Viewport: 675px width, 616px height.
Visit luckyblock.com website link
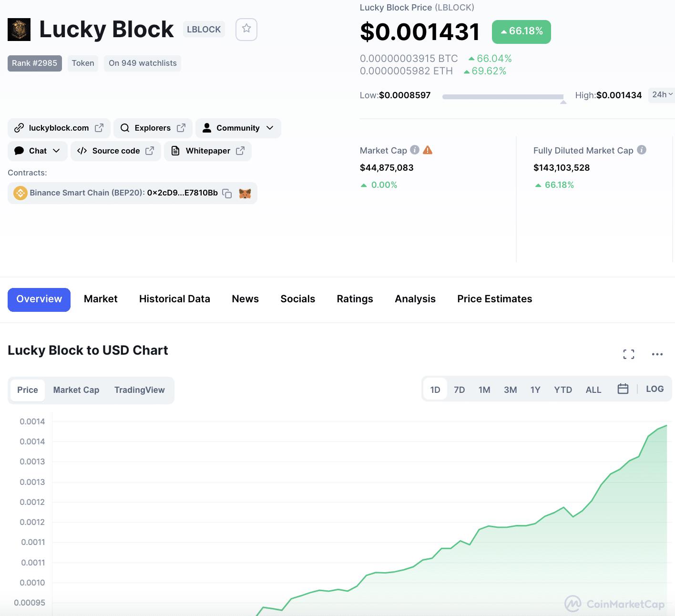click(x=59, y=128)
